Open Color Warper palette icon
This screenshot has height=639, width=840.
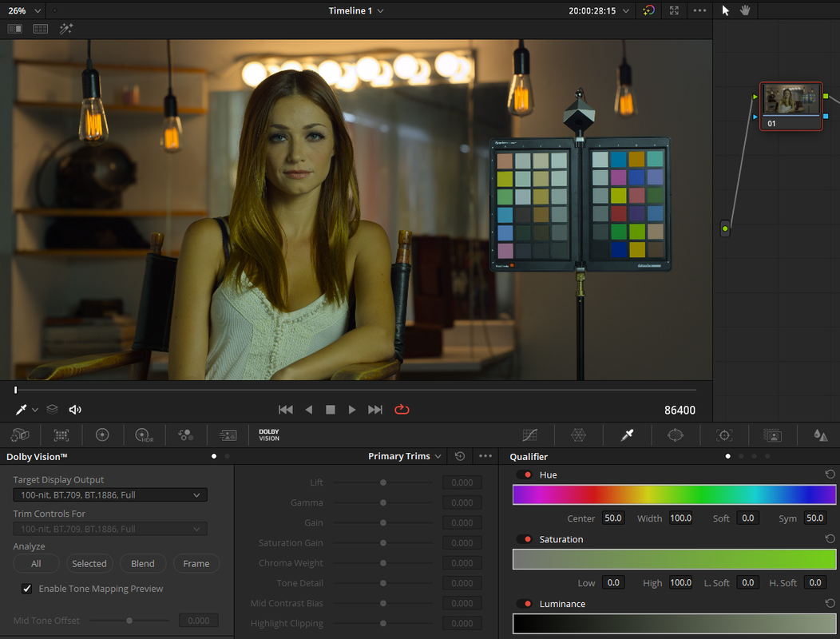578,435
